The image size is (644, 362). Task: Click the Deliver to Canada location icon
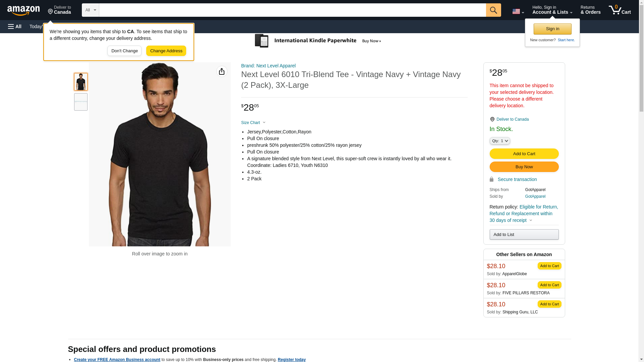click(492, 119)
